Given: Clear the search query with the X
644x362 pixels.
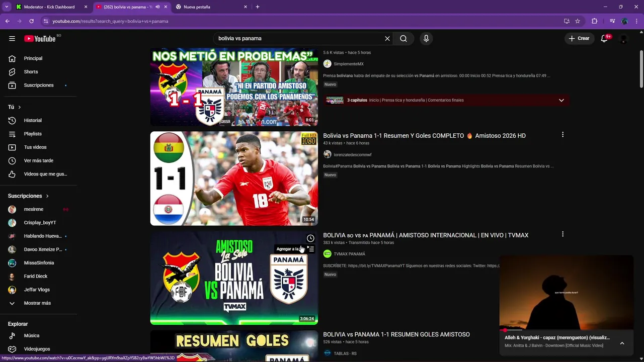Looking at the screenshot, I should (387, 38).
